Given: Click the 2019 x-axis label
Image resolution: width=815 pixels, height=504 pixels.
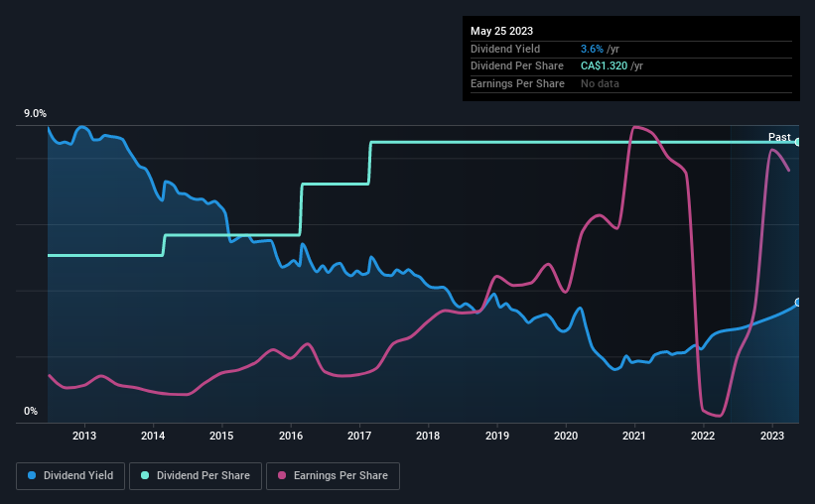Looking at the screenshot, I should (x=497, y=436).
